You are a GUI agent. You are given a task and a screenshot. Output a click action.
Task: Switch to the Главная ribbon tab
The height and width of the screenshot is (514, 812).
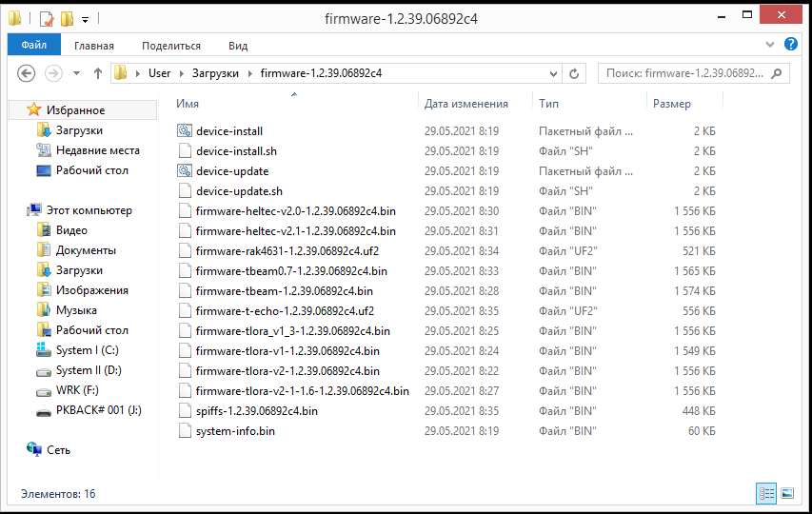pos(93,46)
